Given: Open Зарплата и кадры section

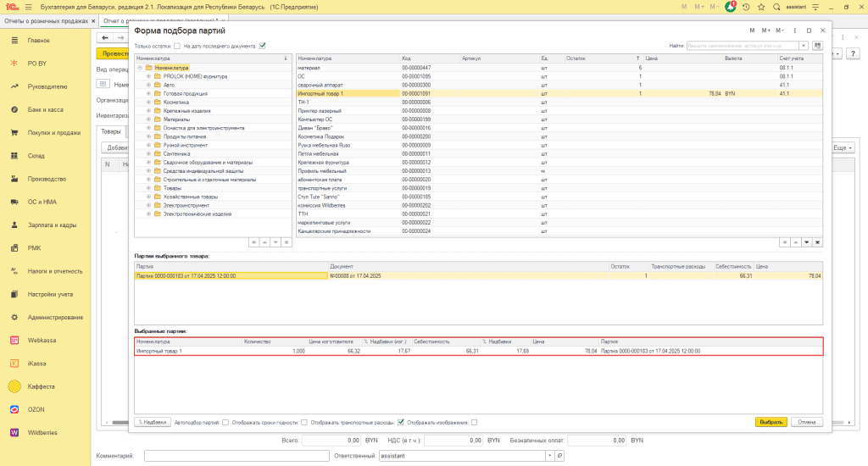Looking at the screenshot, I should (52, 225).
